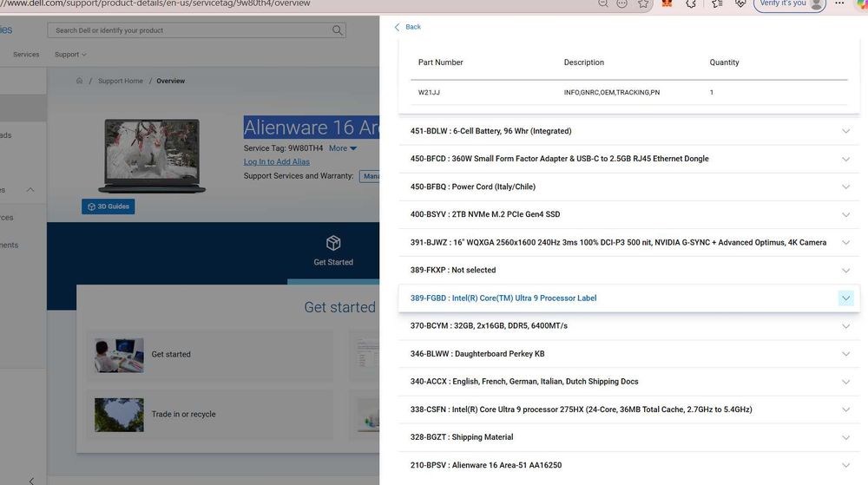868x485 pixels.
Task: Open the MetaMask fox extension icon
Action: pos(667,3)
